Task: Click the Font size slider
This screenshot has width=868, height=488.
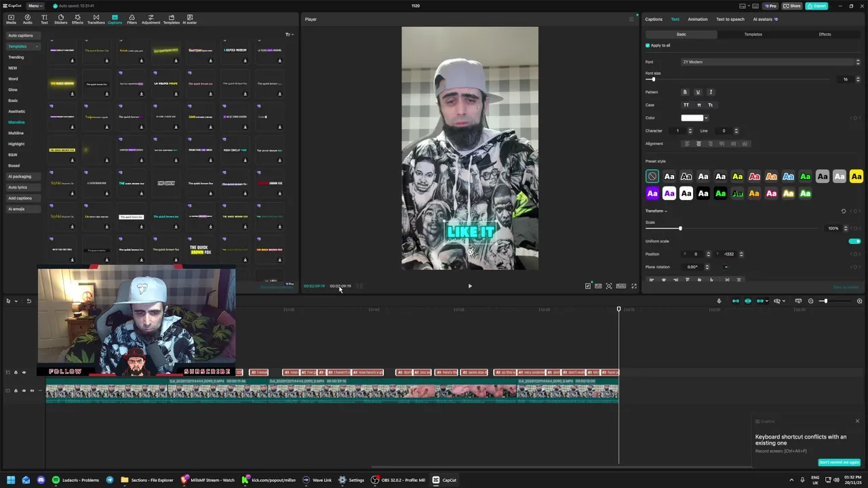Action: tap(739, 79)
